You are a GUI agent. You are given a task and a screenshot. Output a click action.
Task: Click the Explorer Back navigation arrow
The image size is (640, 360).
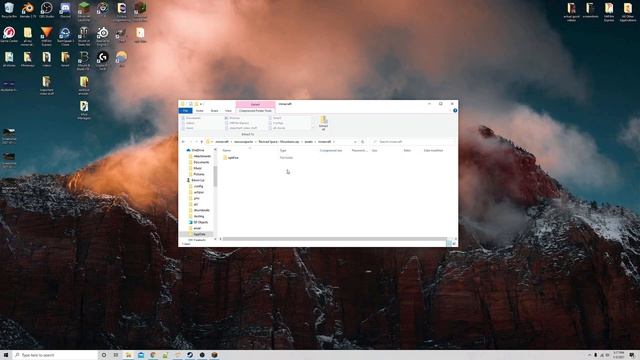click(x=183, y=142)
